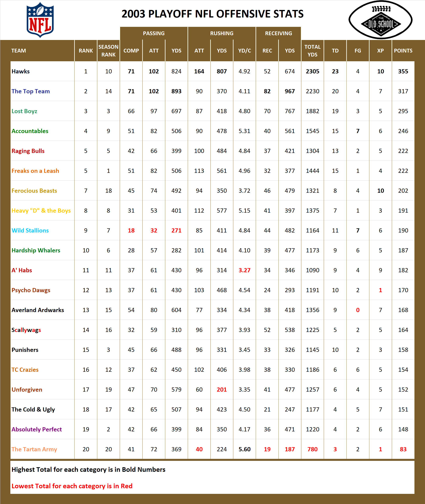Click the title 2003 PLAYOFF NFL OFFENSIVE STATS
The width and height of the screenshot is (425, 504).
pos(212,14)
